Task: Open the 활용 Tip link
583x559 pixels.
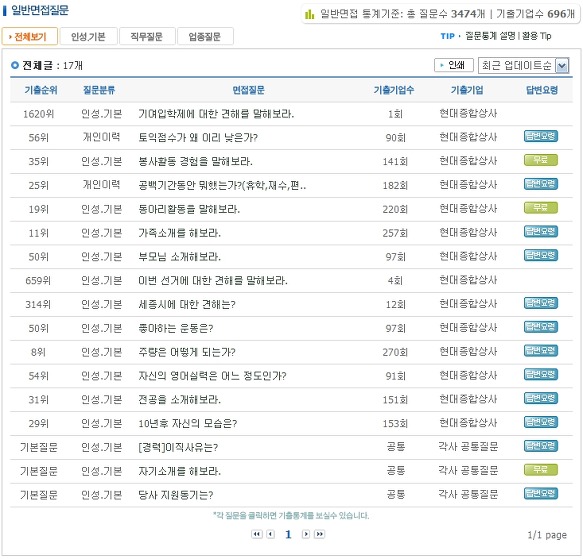Action: [x=537, y=36]
